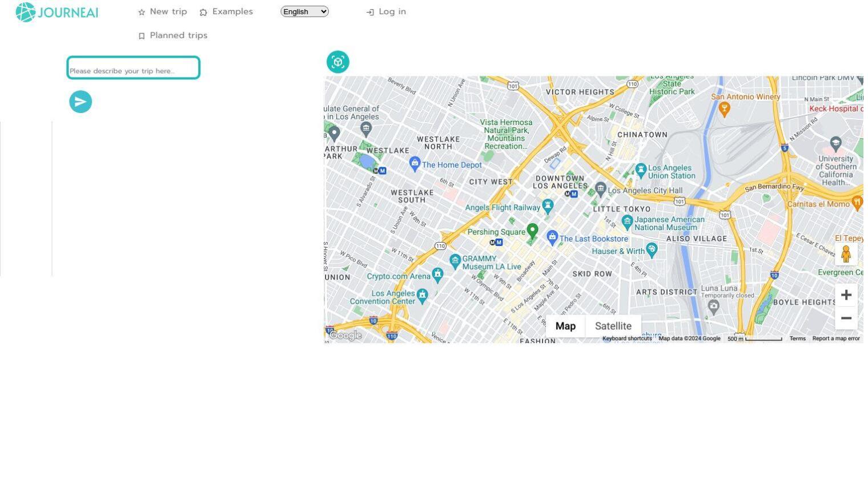This screenshot has height=488, width=868.
Task: Open the Examples menu item
Action: [226, 11]
